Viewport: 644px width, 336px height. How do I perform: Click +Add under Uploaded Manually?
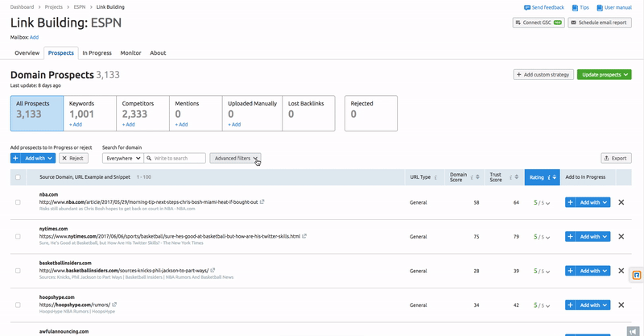[x=234, y=124]
